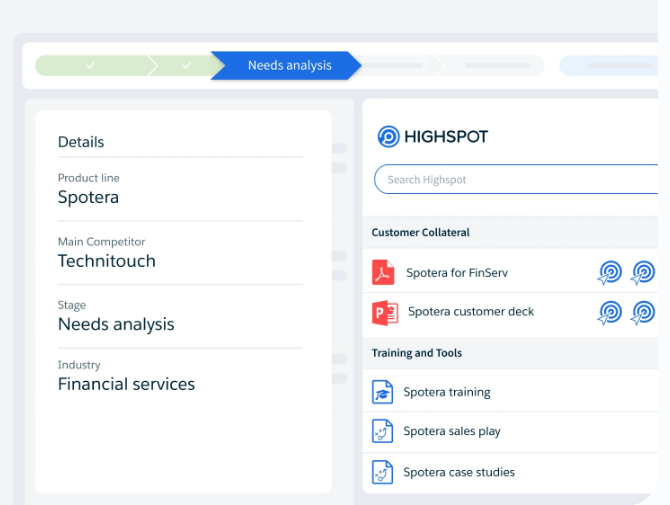This screenshot has width=670, height=505.
Task: Click the Industry field label
Action: click(x=79, y=365)
